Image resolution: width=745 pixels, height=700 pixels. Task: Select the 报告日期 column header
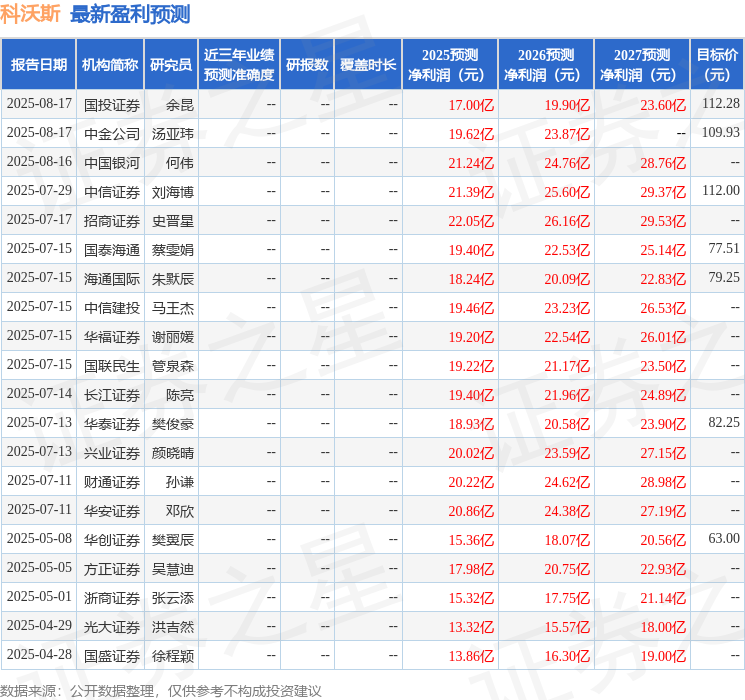pyautogui.click(x=38, y=65)
